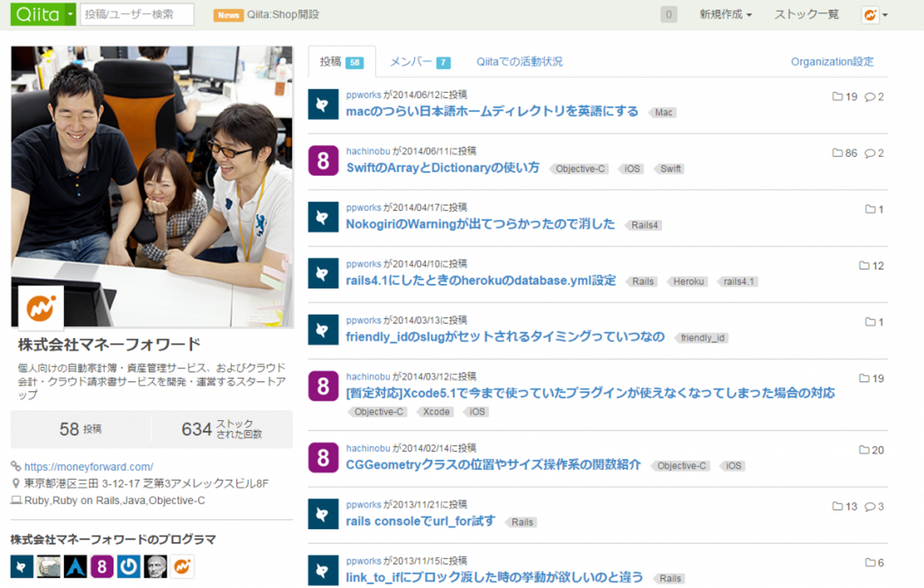
Task: Open the black member avatar with blue A
Action: click(75, 566)
